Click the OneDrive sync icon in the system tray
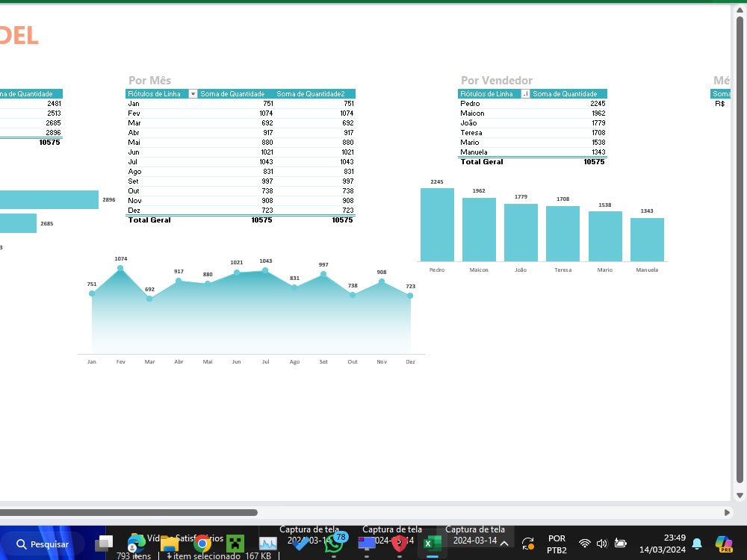The height and width of the screenshot is (560, 747). point(528,543)
